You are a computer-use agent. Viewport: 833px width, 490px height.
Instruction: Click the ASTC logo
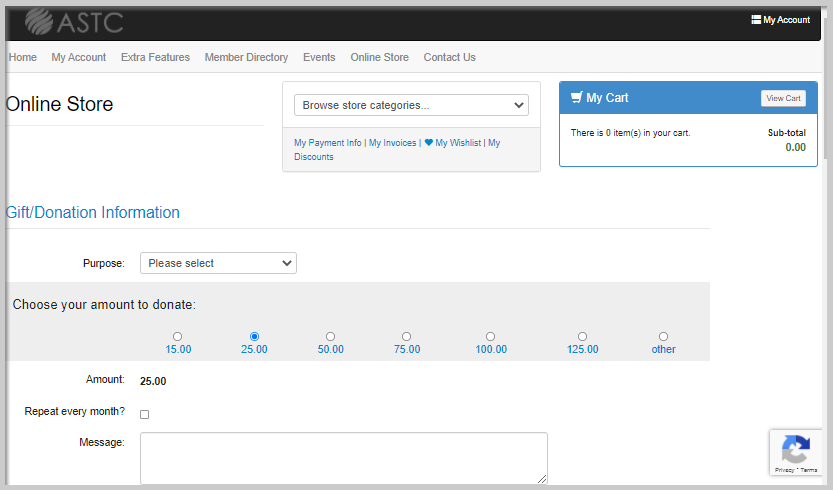(74, 22)
